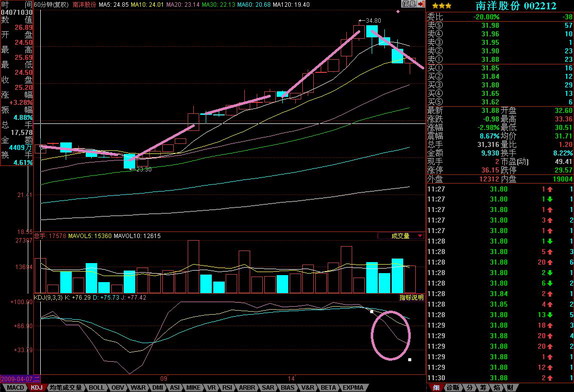Click the 指标说明 button

411,298
